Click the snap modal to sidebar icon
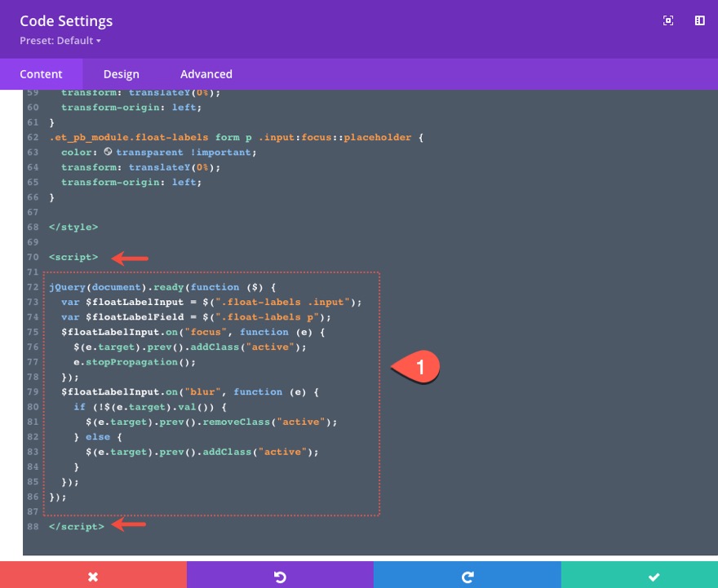 699,20
